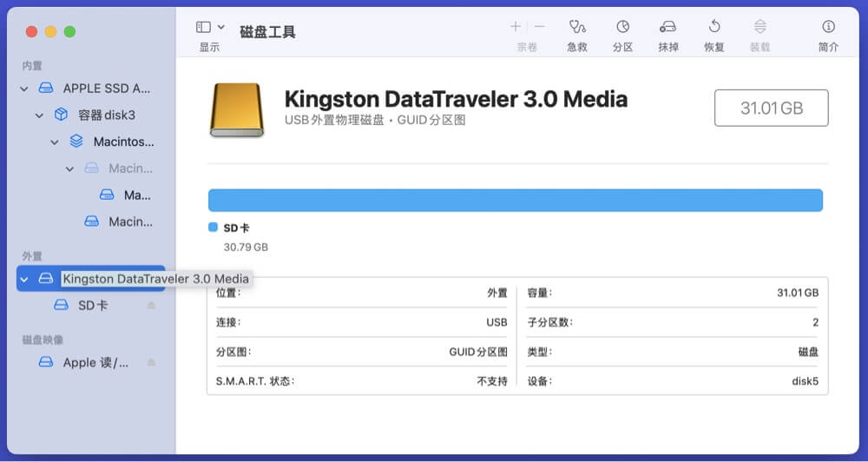
Task: Collapse the 容器 disk3 container
Action: 39,115
